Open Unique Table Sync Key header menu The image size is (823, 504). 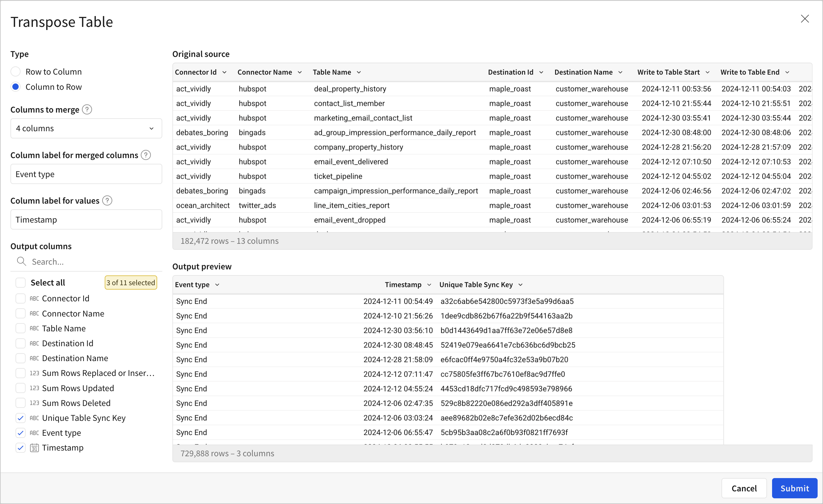click(x=520, y=285)
